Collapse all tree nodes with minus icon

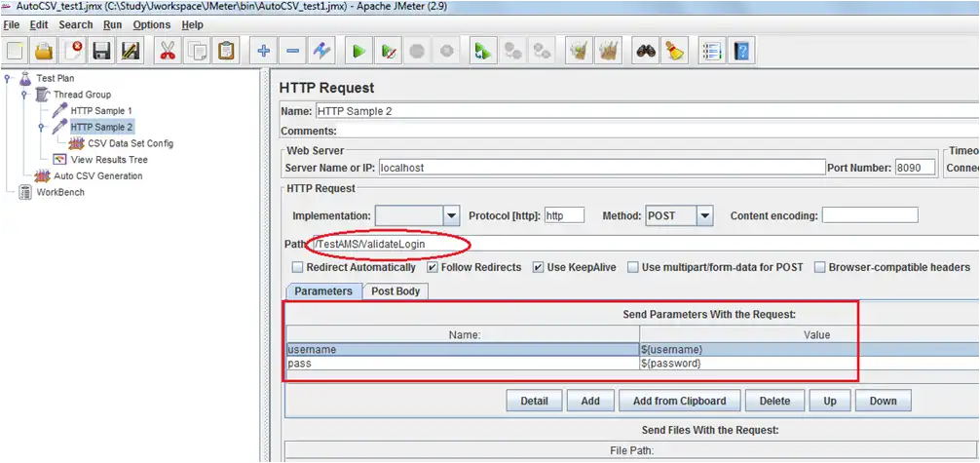tap(292, 51)
